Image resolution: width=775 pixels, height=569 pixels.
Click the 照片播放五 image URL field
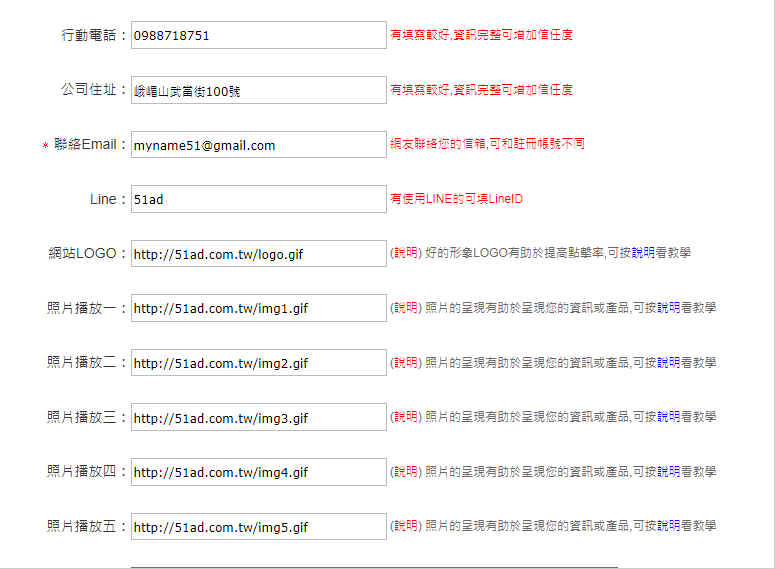(x=258, y=527)
